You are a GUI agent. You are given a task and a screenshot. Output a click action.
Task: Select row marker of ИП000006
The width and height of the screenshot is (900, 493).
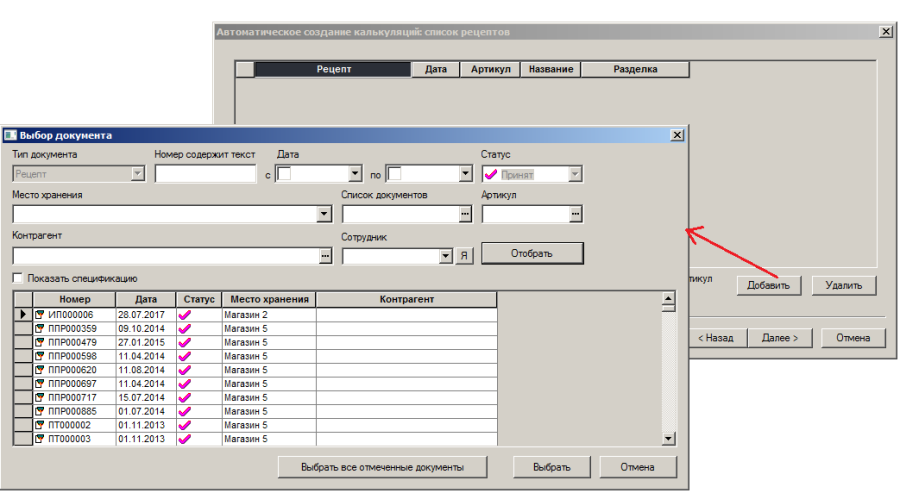[23, 315]
